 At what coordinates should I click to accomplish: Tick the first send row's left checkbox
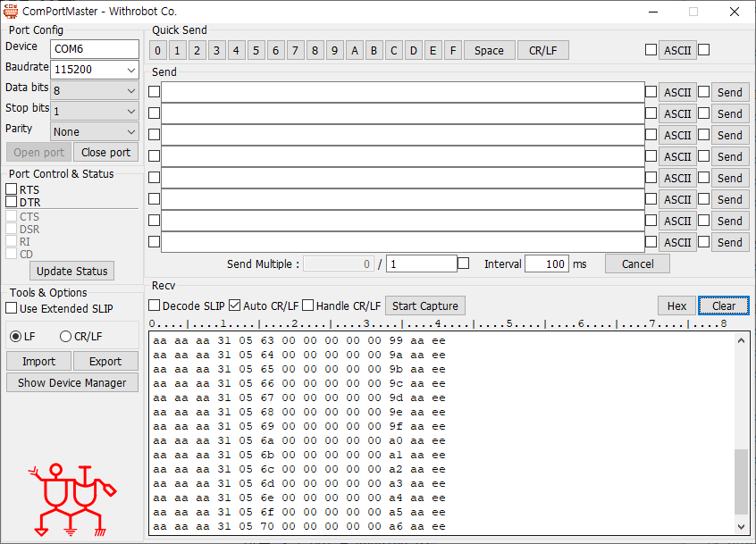(155, 91)
